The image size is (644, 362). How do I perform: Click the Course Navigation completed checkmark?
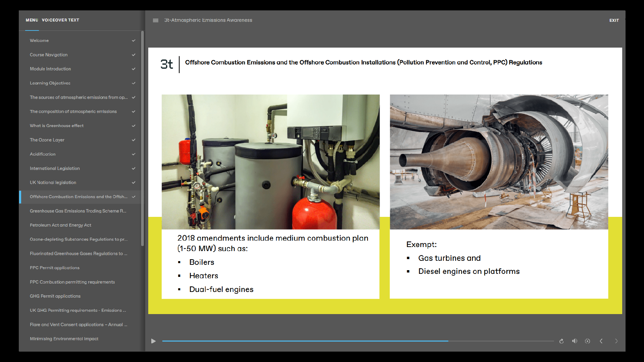[x=133, y=55]
